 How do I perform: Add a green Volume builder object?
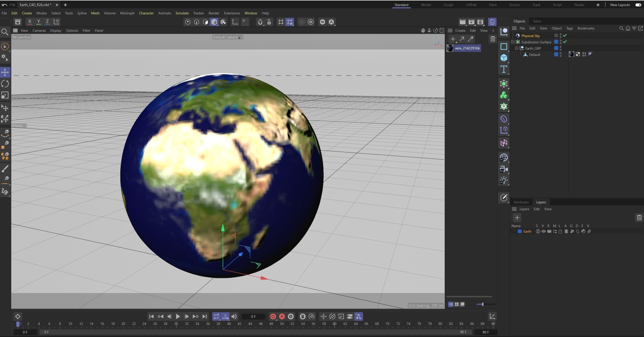click(x=504, y=95)
